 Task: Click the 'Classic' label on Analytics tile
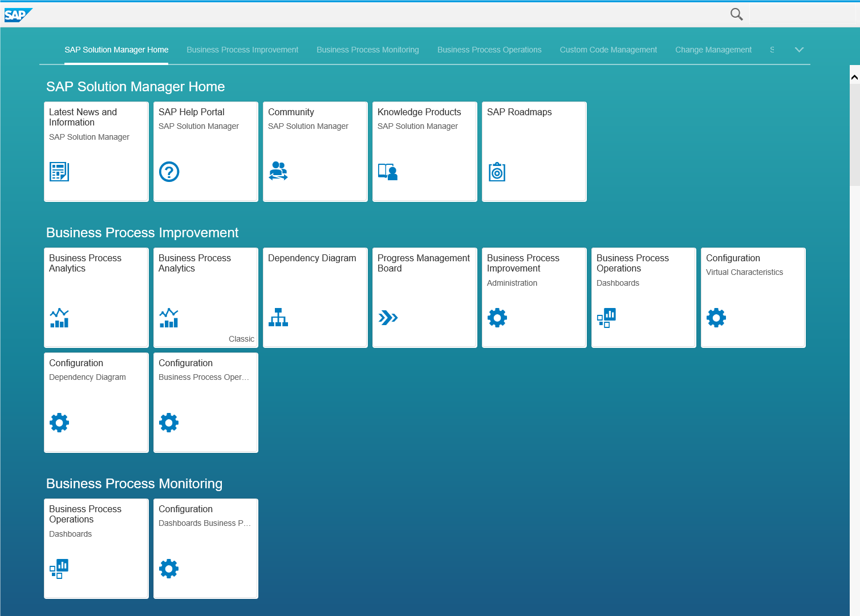(241, 339)
